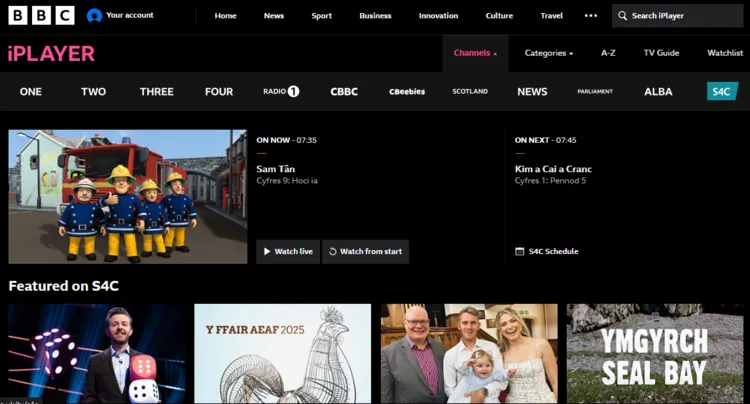
Task: Go to the Sport menu item
Action: coord(321,16)
